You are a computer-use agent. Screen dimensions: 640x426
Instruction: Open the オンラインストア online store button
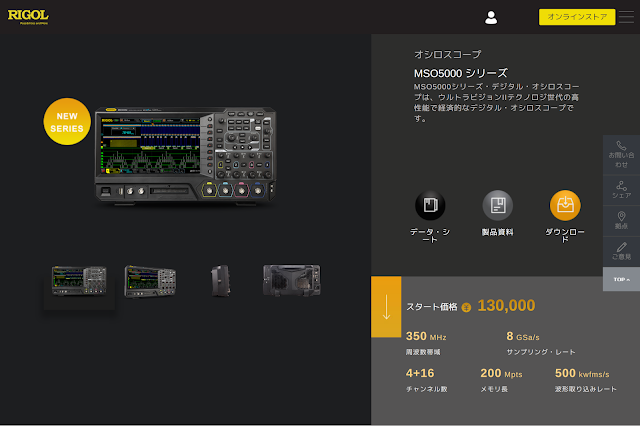point(577,17)
